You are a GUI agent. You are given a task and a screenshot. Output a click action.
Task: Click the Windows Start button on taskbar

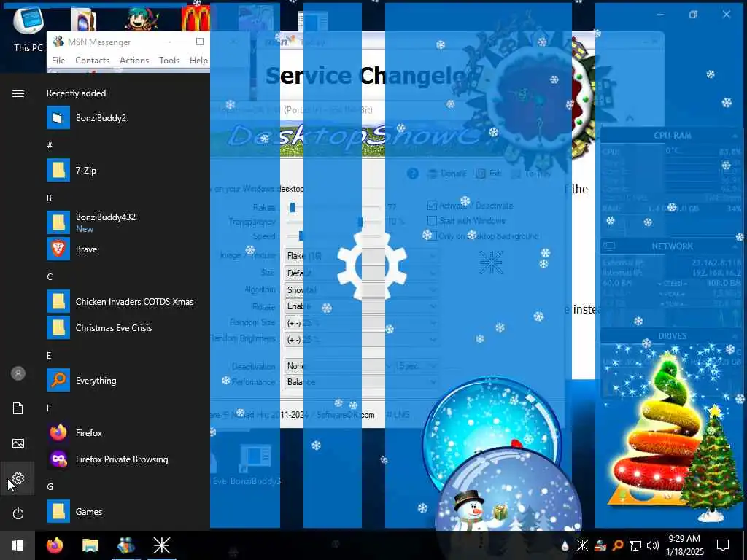coord(18,545)
